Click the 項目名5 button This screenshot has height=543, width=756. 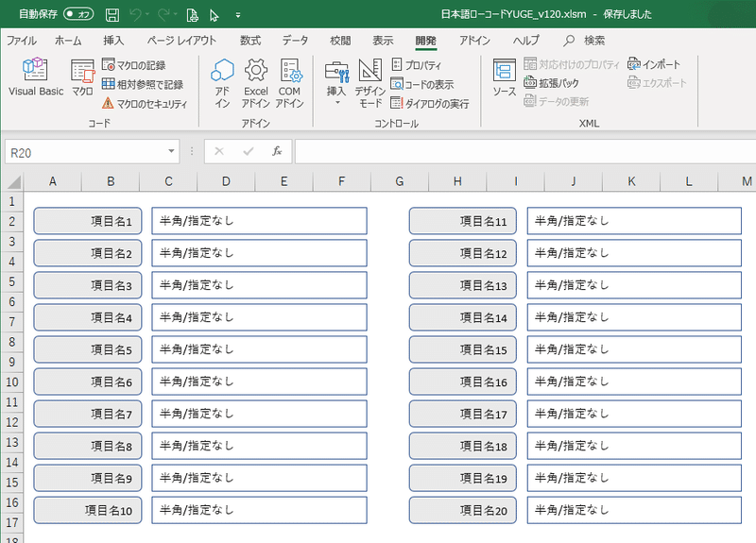tap(88, 349)
